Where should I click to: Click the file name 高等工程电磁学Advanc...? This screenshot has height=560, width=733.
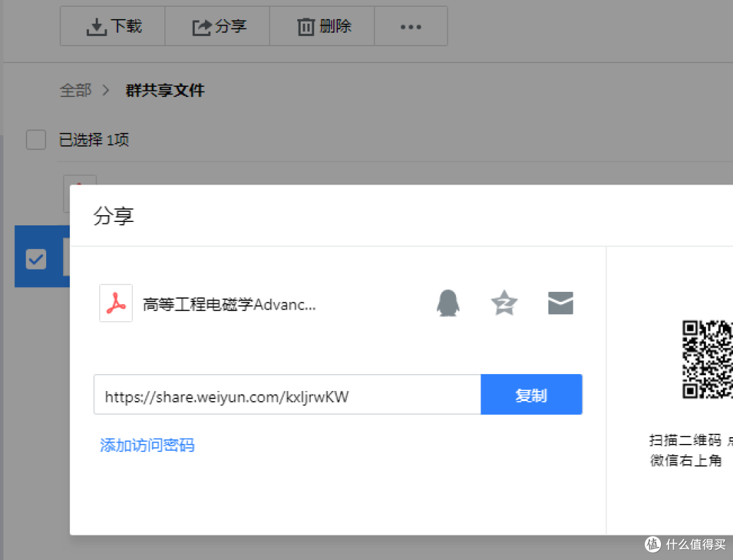click(229, 304)
